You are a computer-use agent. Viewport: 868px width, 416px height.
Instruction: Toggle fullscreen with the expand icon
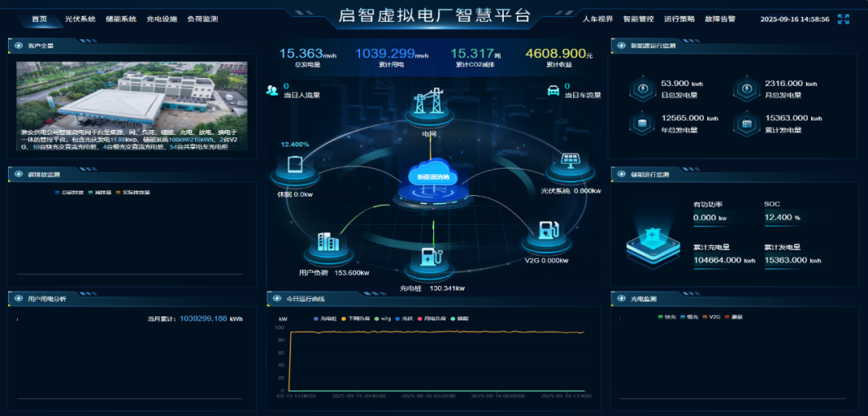point(843,19)
